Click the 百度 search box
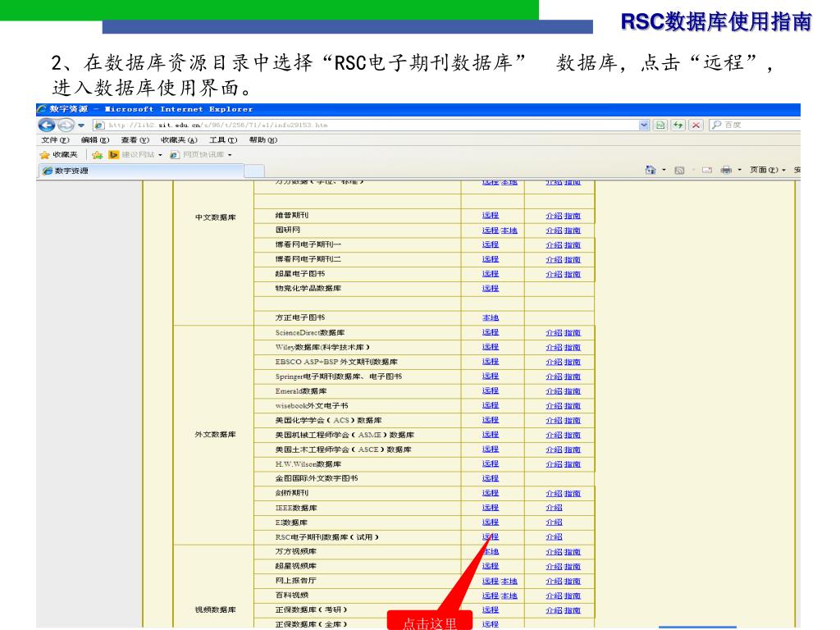The image size is (840, 630). (x=755, y=125)
